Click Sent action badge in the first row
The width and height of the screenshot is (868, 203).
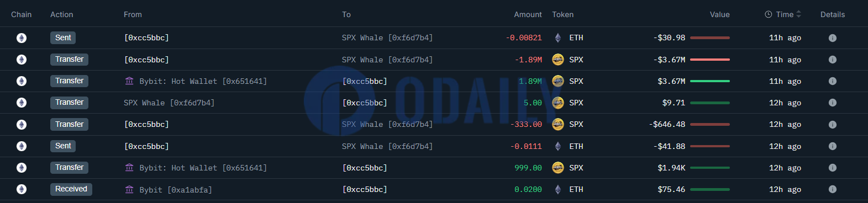pos(63,38)
